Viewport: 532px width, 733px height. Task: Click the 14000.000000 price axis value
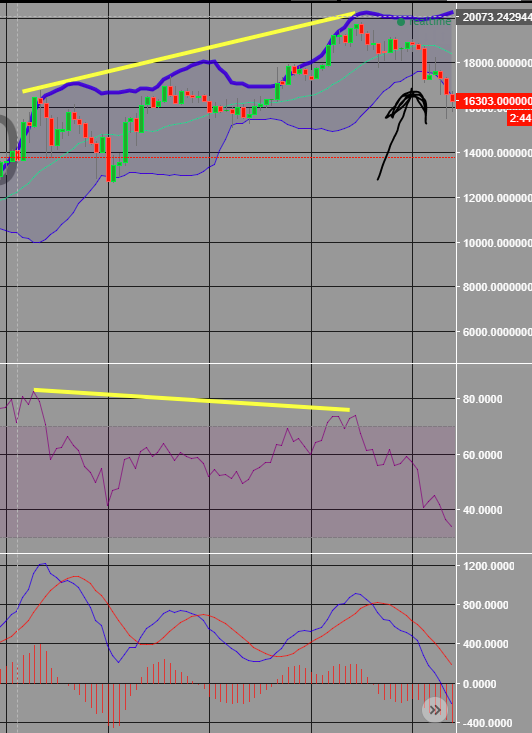(x=497, y=153)
